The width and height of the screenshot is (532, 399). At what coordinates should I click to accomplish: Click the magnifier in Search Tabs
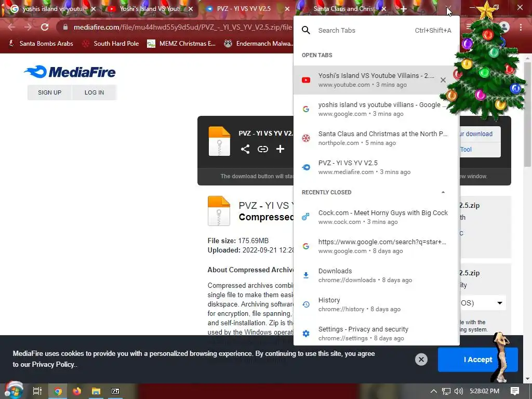tap(305, 30)
